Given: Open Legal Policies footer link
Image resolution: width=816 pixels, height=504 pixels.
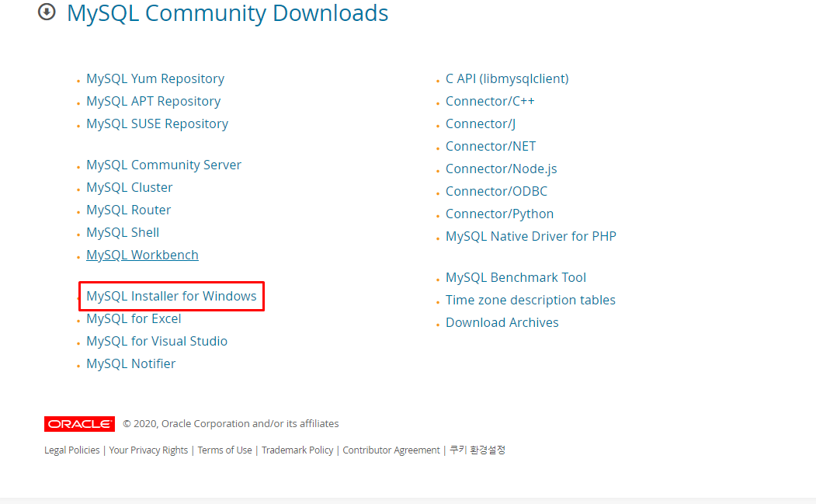Looking at the screenshot, I should point(71,450).
